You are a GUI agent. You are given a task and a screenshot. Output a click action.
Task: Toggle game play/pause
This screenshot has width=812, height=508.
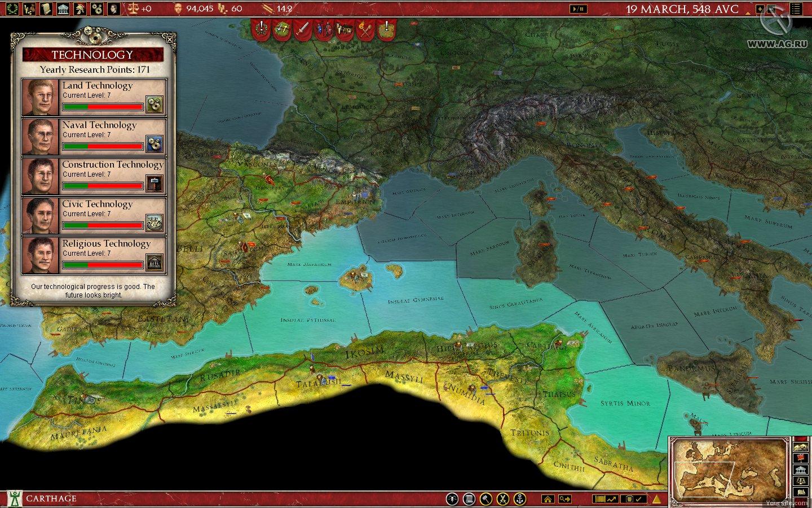click(x=578, y=8)
